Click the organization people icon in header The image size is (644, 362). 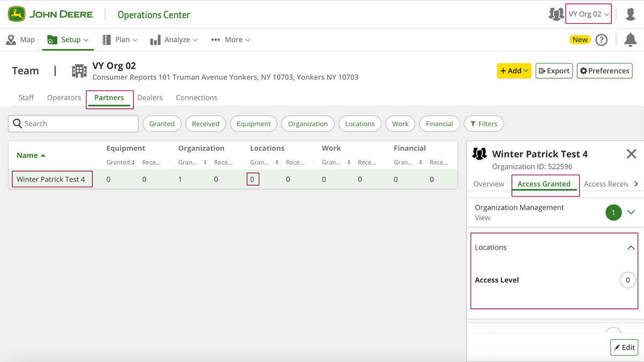556,14
